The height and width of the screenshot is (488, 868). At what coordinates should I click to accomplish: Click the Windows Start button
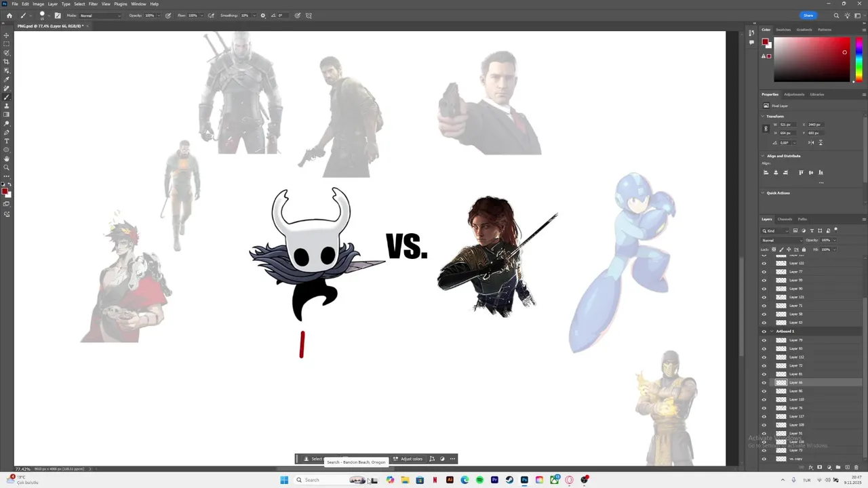pos(283,480)
